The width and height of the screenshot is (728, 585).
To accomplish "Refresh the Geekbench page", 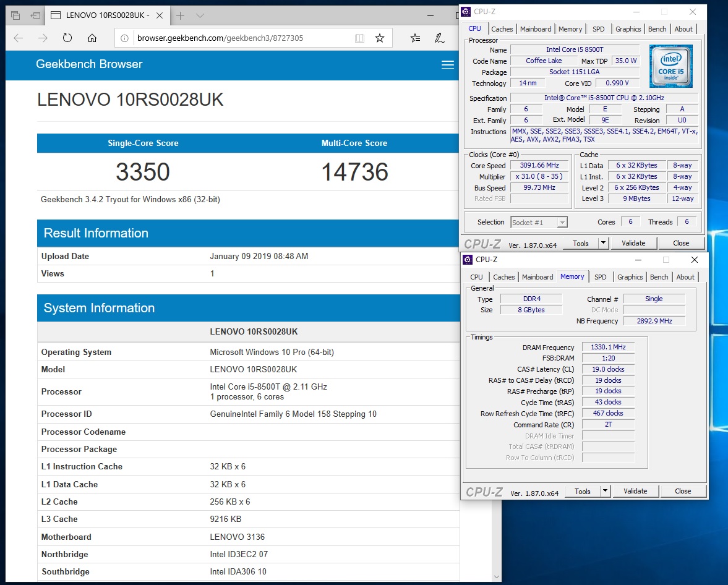I will coord(67,38).
